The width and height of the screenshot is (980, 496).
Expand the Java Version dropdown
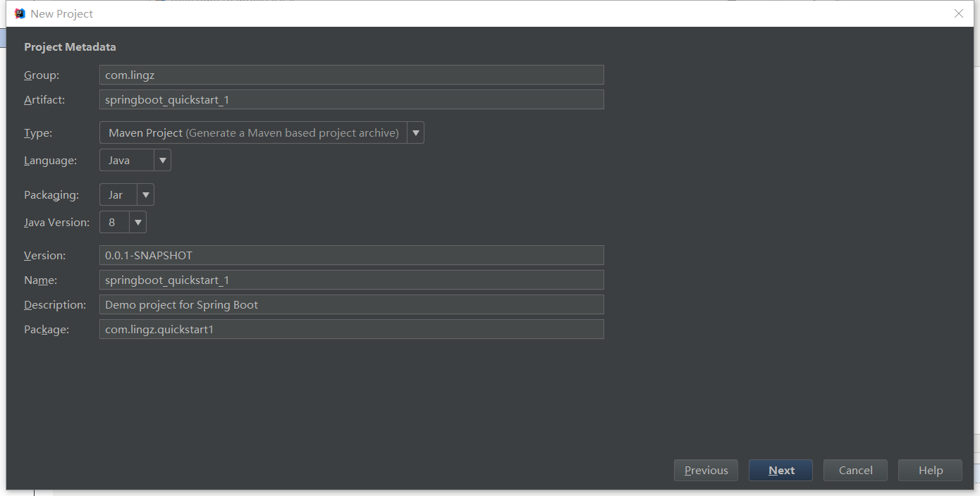point(123,222)
